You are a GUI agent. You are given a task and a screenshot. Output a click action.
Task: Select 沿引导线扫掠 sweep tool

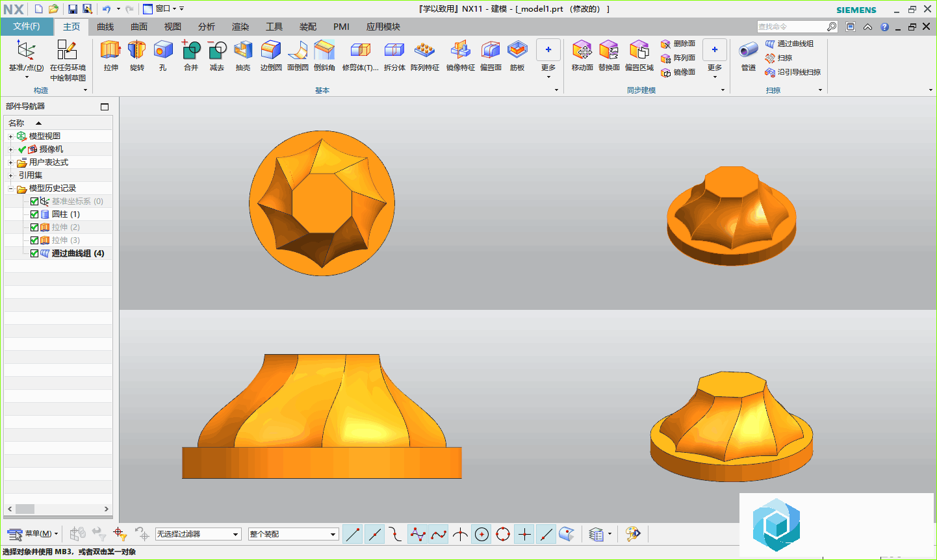pos(793,72)
